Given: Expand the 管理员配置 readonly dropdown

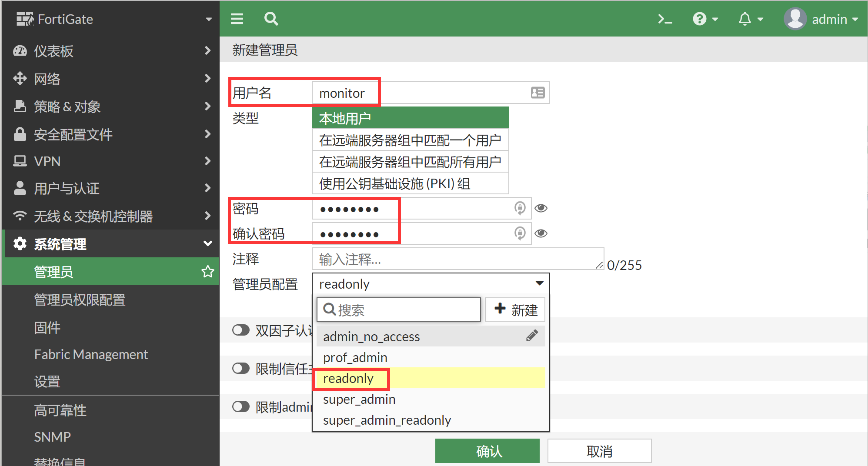Looking at the screenshot, I should [431, 284].
